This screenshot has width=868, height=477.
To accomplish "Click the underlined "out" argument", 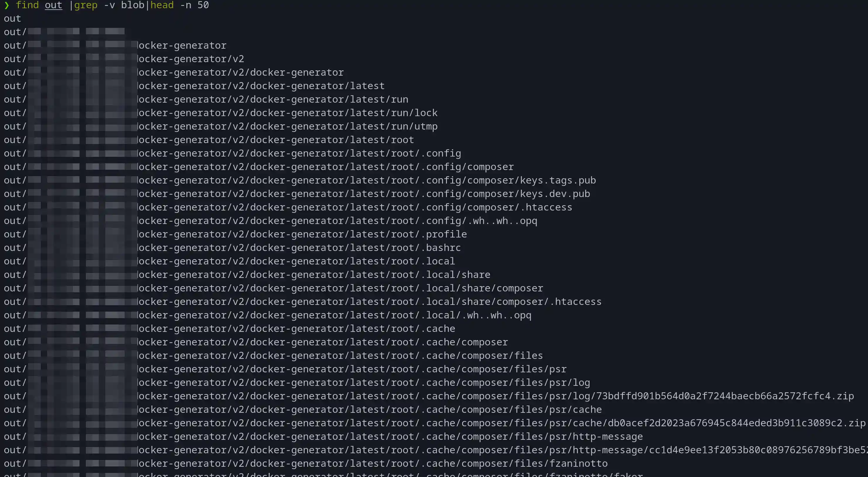I will point(53,5).
